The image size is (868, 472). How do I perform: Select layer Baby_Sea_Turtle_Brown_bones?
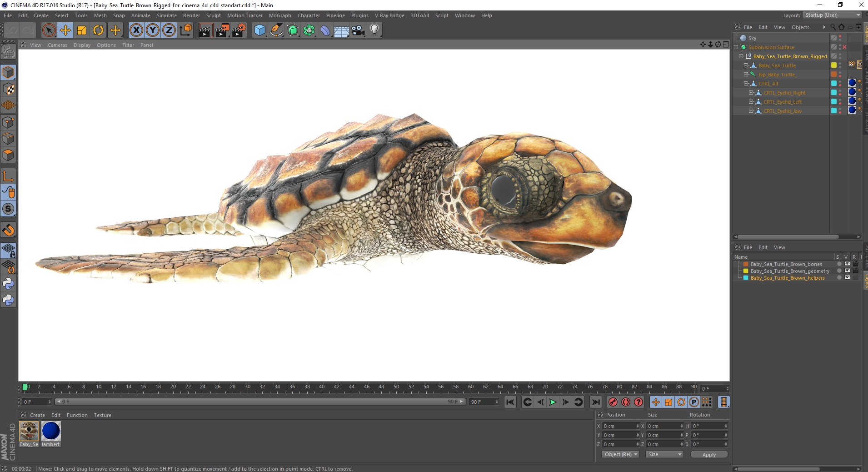click(786, 264)
